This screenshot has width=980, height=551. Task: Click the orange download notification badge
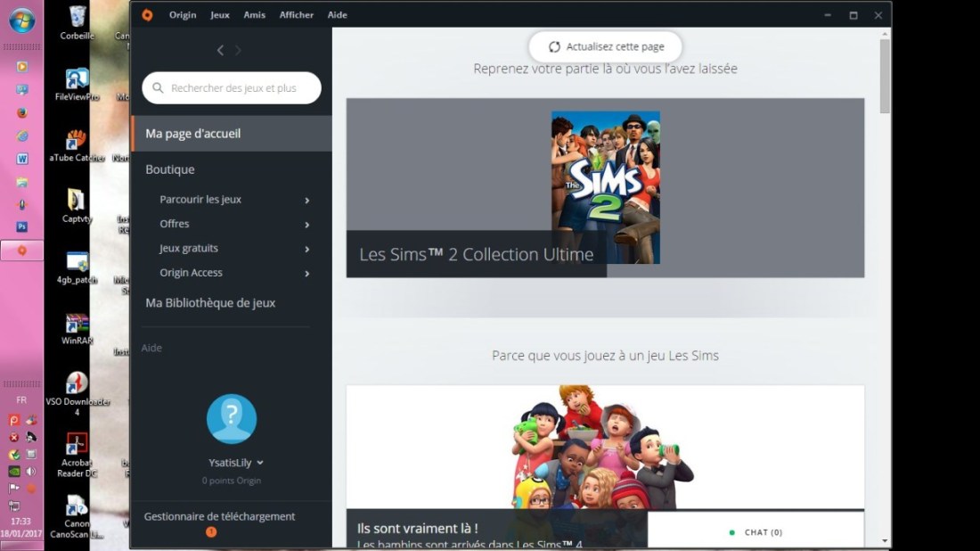click(x=211, y=532)
